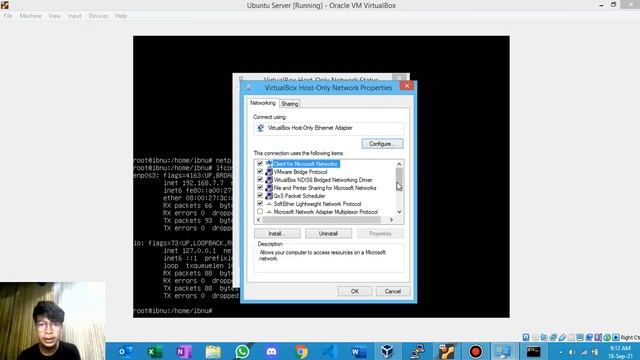Open WhatsApp from the taskbar
Screen dimensions: 640x360
click(x=242, y=351)
